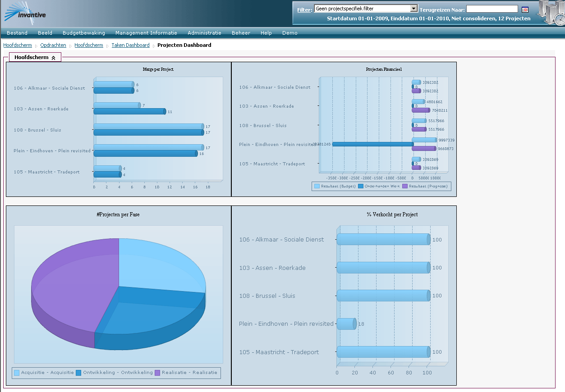Open the filter selection list arrow
The image size is (565, 392).
click(414, 8)
